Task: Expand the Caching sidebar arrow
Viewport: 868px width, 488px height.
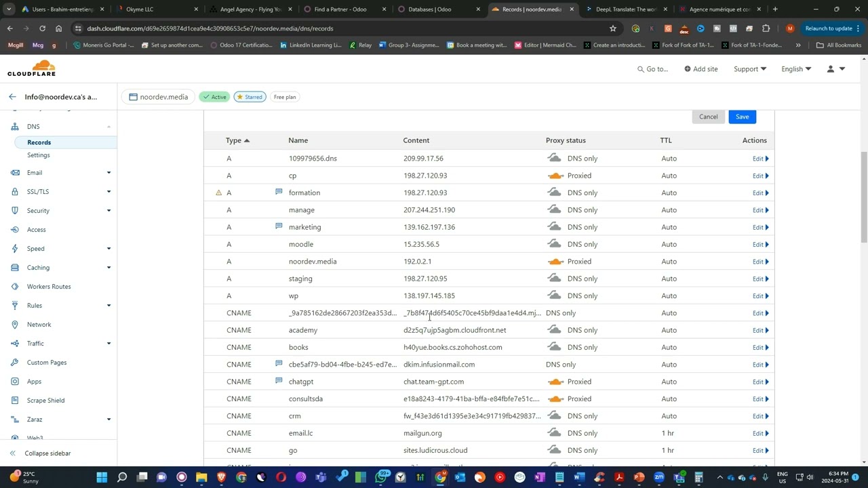Action: 108,268
